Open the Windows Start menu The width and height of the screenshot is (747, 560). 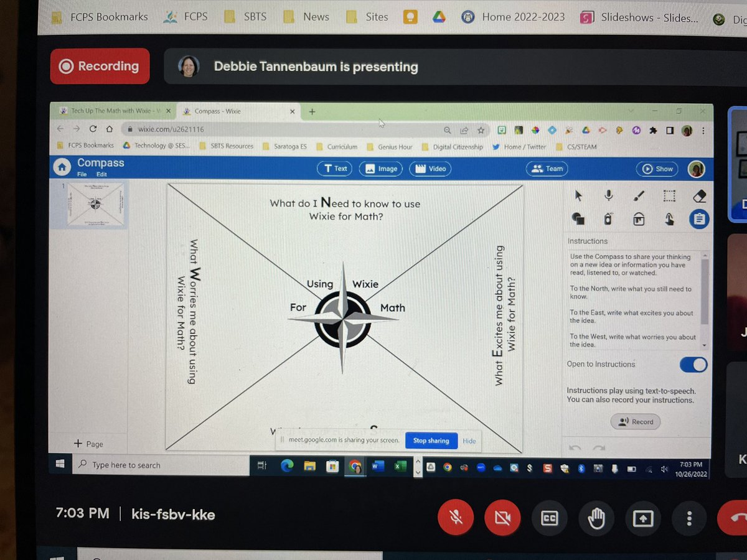pyautogui.click(x=60, y=464)
